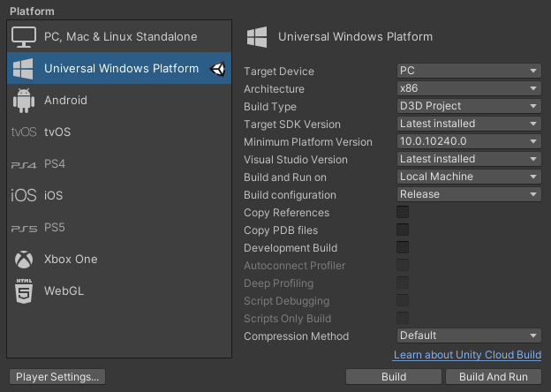Click the PS4 platform icon
This screenshot has width=551, height=392.
tap(24, 164)
